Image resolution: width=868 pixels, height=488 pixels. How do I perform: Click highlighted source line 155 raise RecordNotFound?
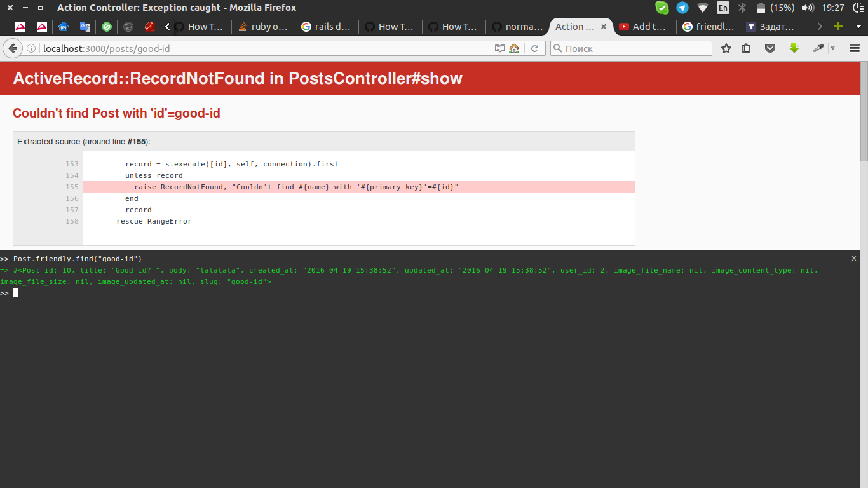point(359,187)
